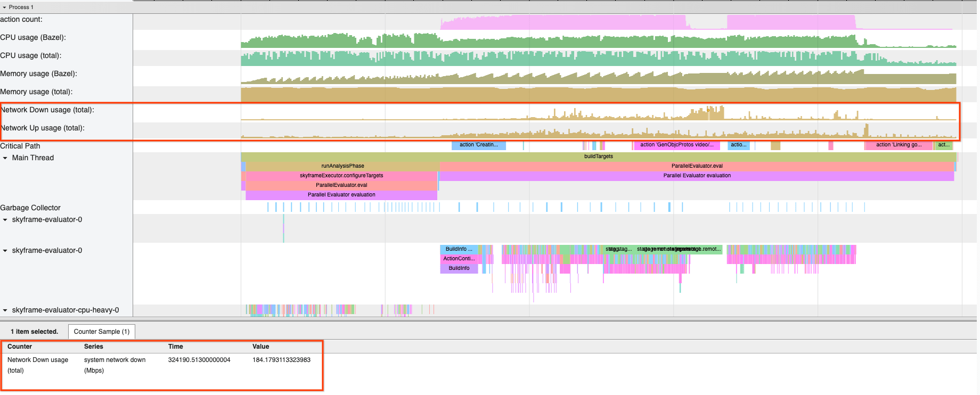Click the action 'Linking go...' slice
Screen dimensions: 980x395
point(898,145)
